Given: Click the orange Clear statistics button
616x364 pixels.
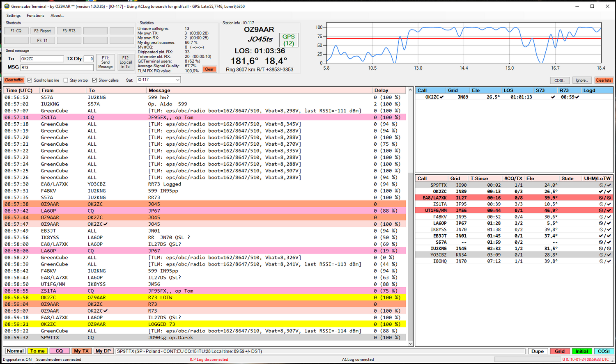Looking at the screenshot, I should 209,69.
